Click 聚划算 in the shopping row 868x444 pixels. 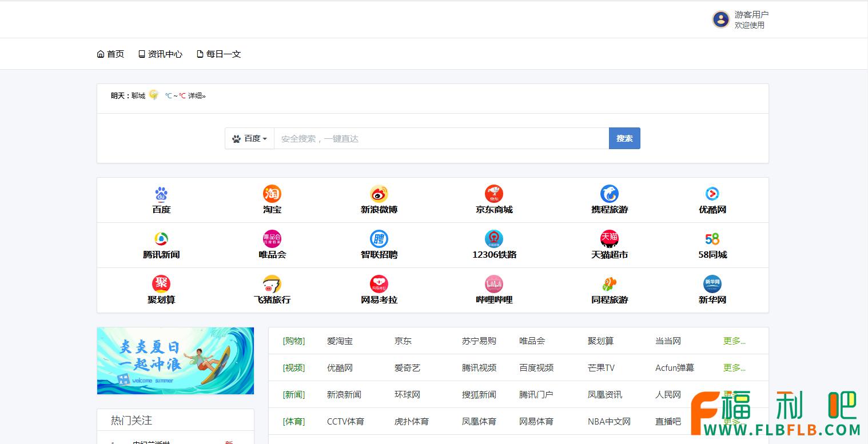600,341
